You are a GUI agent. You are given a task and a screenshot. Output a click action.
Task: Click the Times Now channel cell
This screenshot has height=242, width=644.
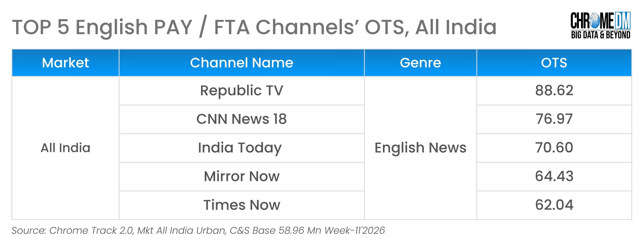click(x=242, y=205)
